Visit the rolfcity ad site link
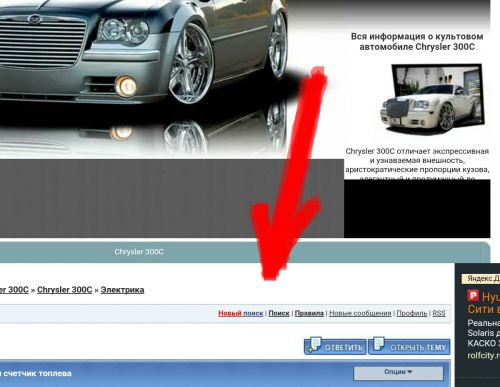The image size is (500, 387). pos(484,355)
